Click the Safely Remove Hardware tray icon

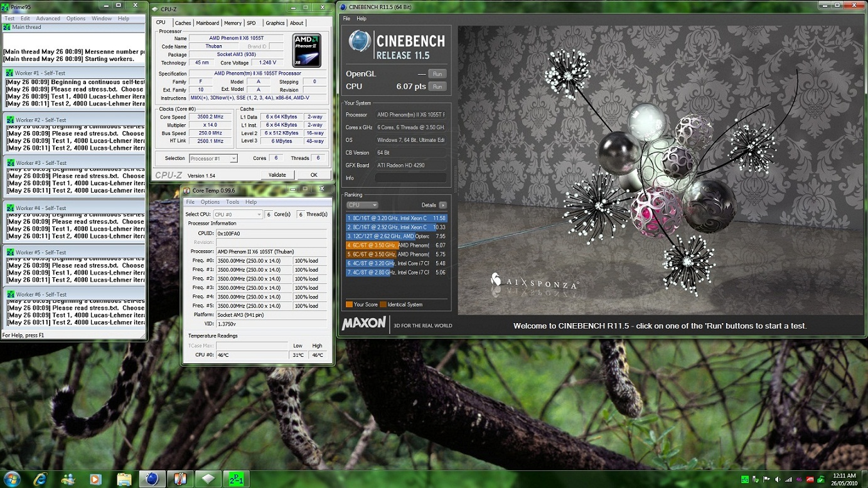pyautogui.click(x=756, y=480)
